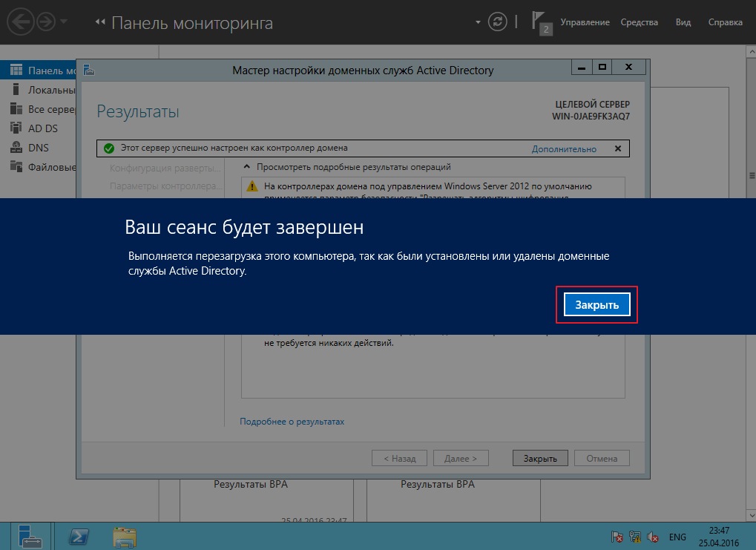Open the Средства menu
Viewport: 756px width, 550px height.
coord(639,22)
